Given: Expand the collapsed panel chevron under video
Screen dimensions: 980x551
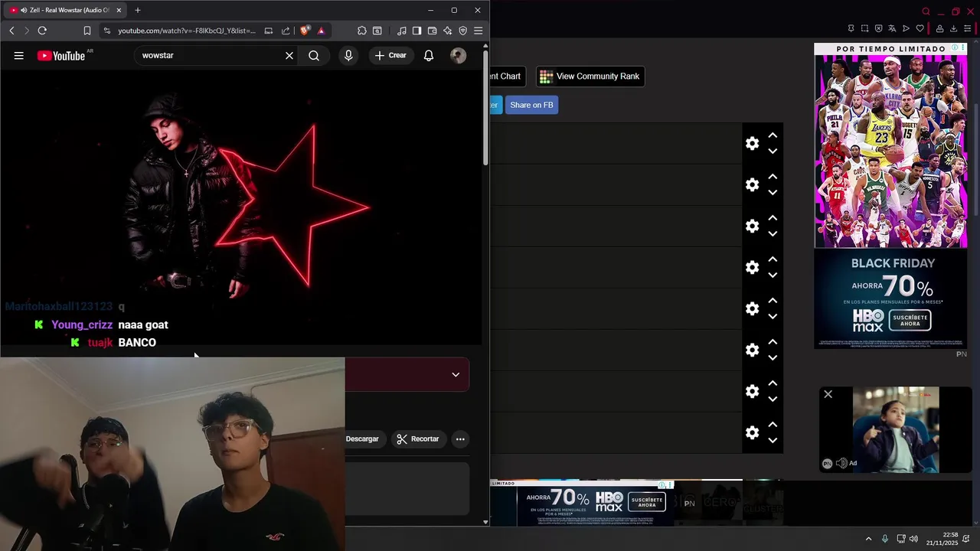Looking at the screenshot, I should [456, 374].
